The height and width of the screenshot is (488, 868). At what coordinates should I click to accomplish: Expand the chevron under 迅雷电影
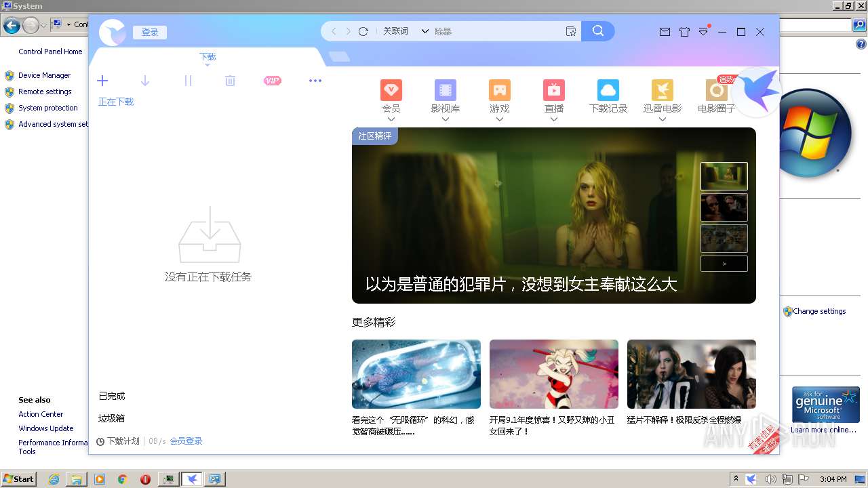click(663, 119)
